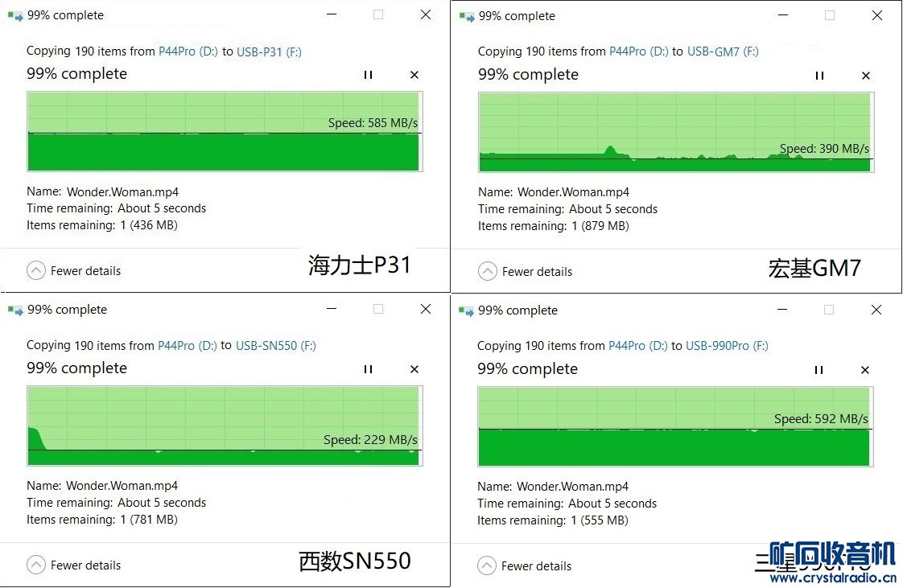This screenshot has width=903, height=588.
Task: Cancel the USB-990Pro copy operation
Action: point(865,370)
